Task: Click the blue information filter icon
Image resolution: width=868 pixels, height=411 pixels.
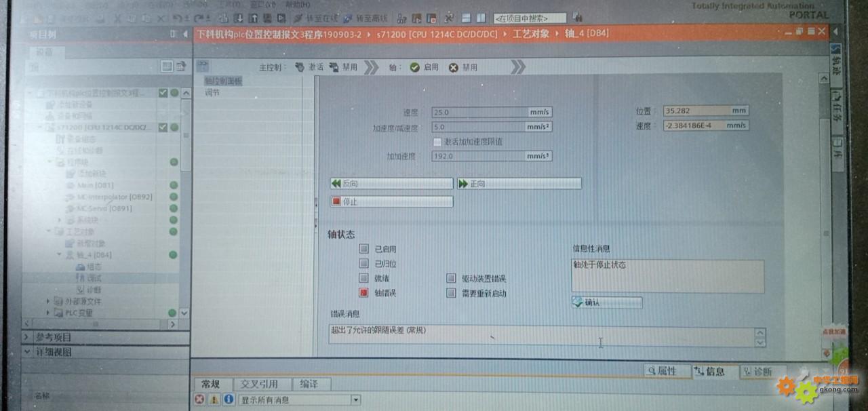Action: point(229,399)
